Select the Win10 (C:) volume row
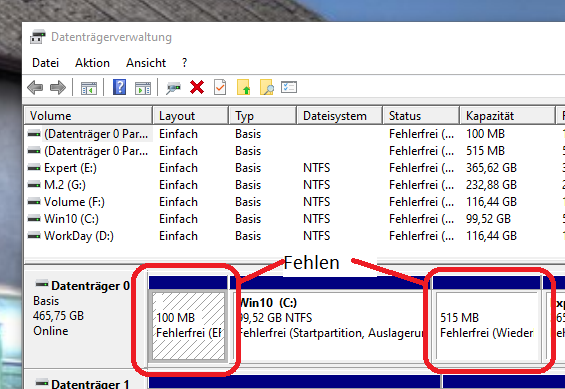The width and height of the screenshot is (565, 389). [x=295, y=219]
